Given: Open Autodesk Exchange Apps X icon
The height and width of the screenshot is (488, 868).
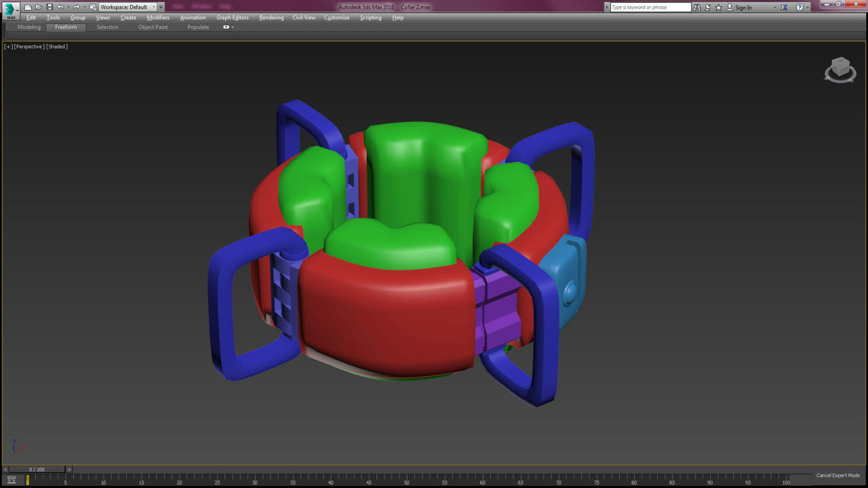Looking at the screenshot, I should pyautogui.click(x=784, y=7).
